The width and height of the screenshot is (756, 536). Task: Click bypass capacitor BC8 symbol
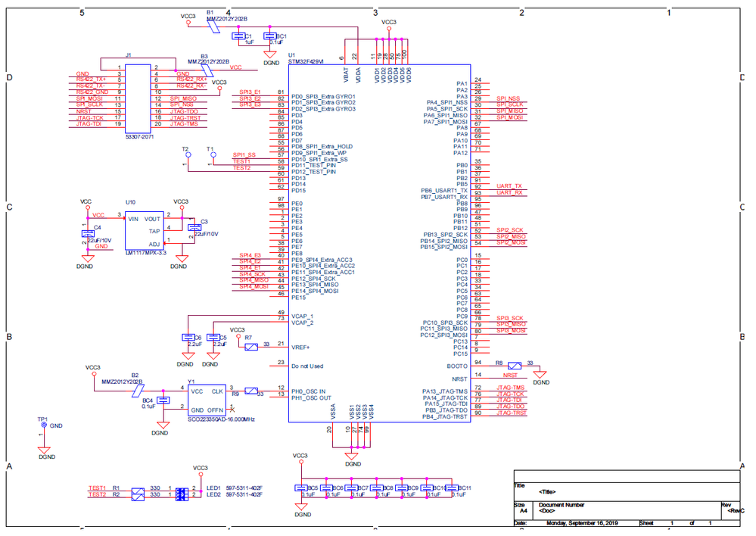377,488
